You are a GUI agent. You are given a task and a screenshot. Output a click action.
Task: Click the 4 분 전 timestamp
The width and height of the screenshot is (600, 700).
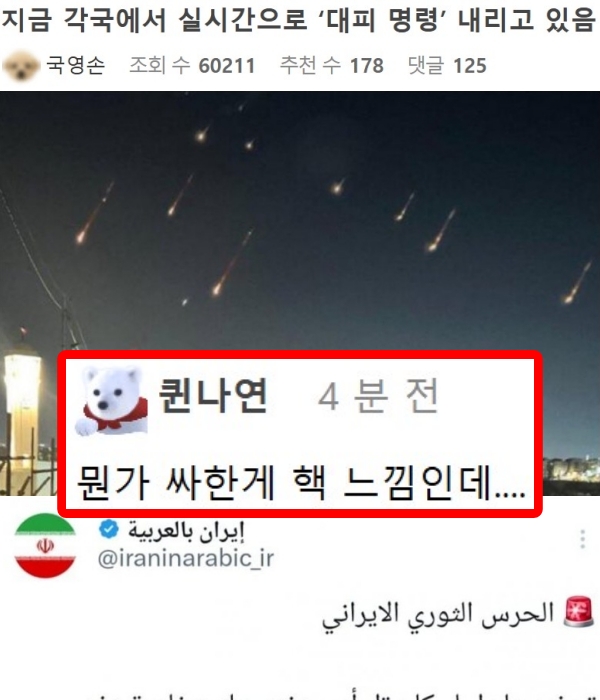[x=379, y=396]
